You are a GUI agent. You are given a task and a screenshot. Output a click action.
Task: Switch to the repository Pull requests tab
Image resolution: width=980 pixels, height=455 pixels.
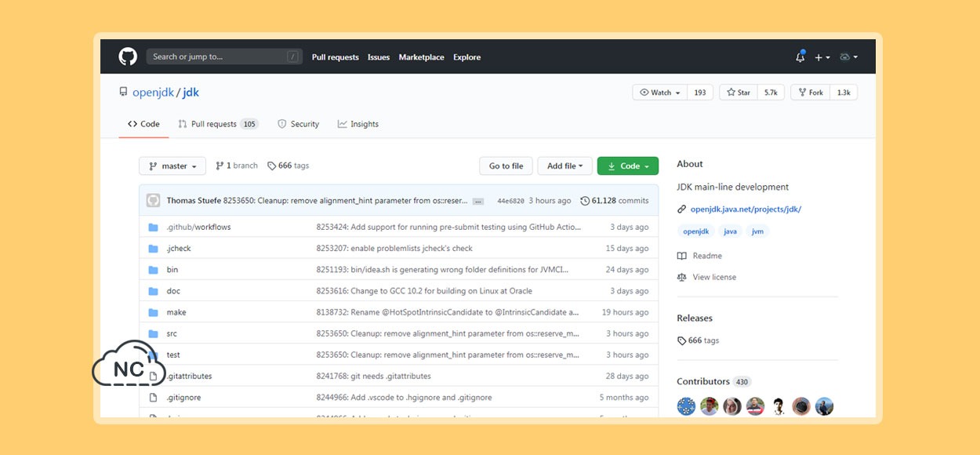pyautogui.click(x=218, y=124)
